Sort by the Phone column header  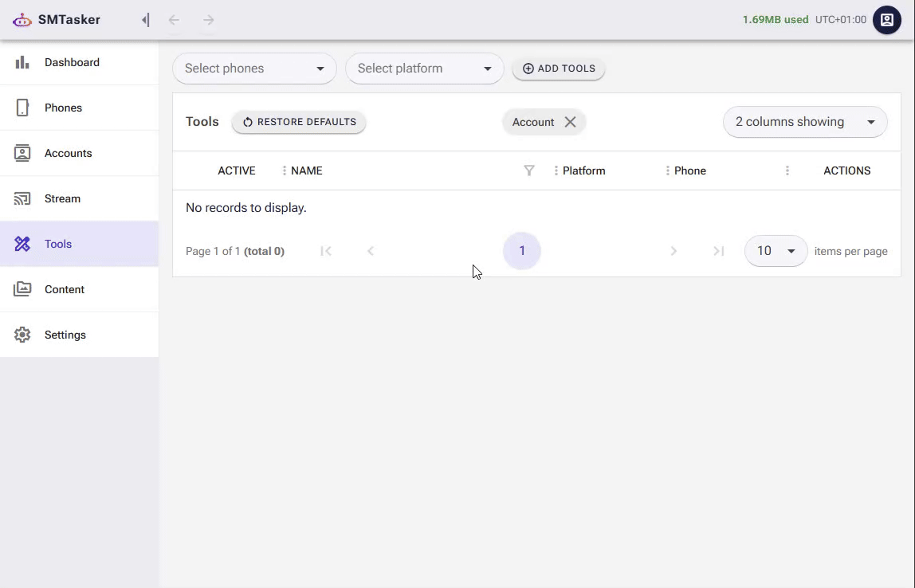690,171
